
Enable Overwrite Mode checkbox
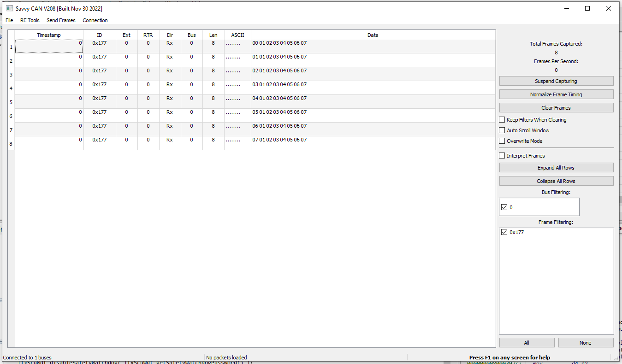pos(503,141)
